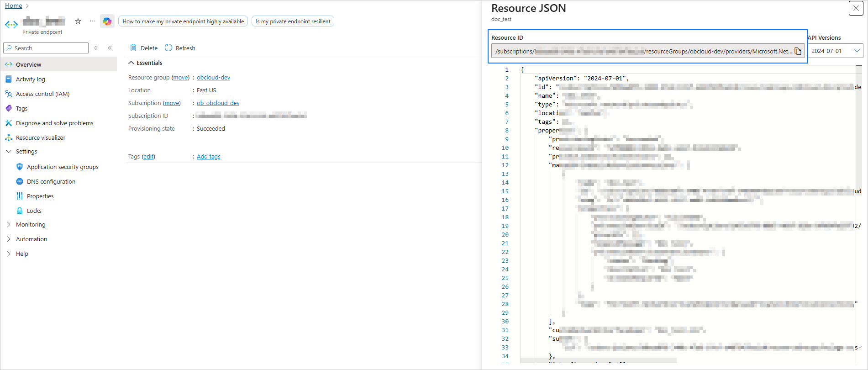Collapse the Essentials section
The image size is (868, 370).
click(x=132, y=63)
